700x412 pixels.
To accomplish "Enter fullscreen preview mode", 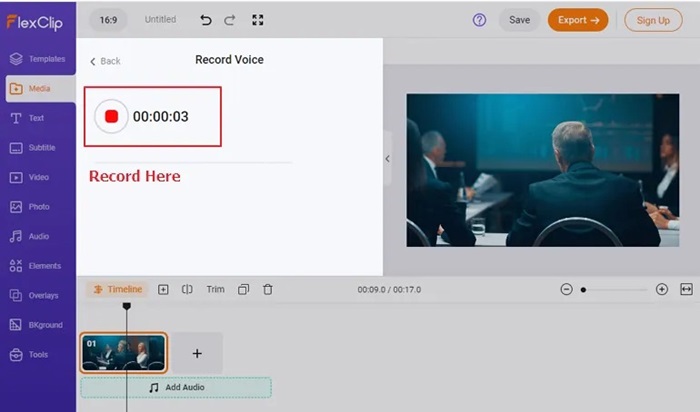I will tap(258, 20).
